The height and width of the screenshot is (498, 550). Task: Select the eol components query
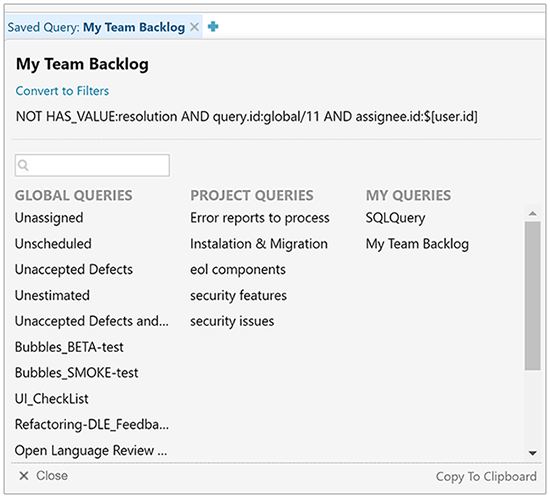pyautogui.click(x=238, y=270)
